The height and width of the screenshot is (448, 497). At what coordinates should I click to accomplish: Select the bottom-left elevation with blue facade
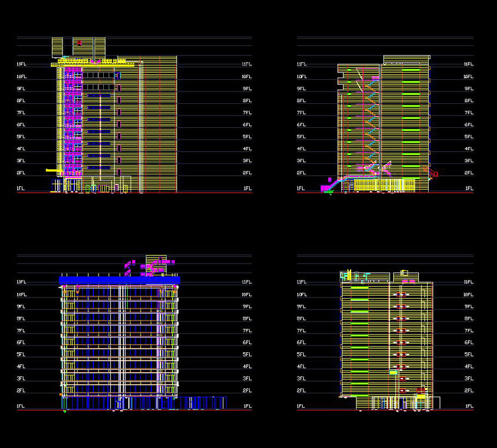point(143,333)
